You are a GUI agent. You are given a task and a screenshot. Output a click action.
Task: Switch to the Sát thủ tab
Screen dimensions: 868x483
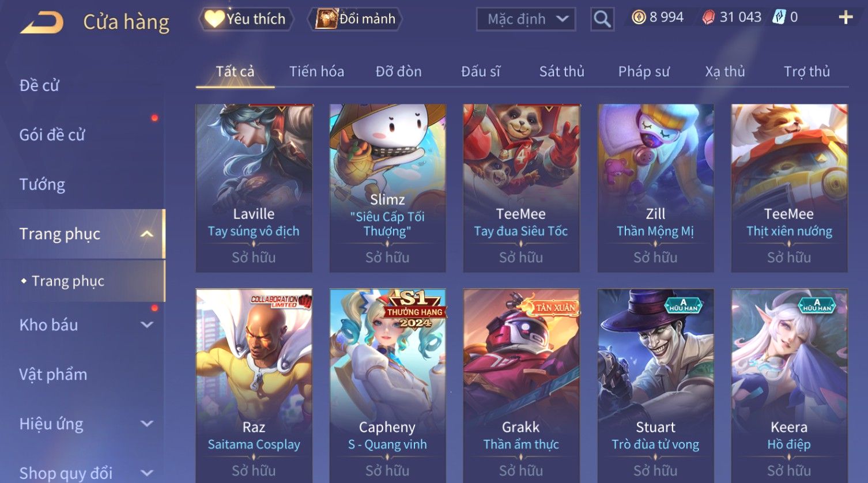tap(561, 71)
